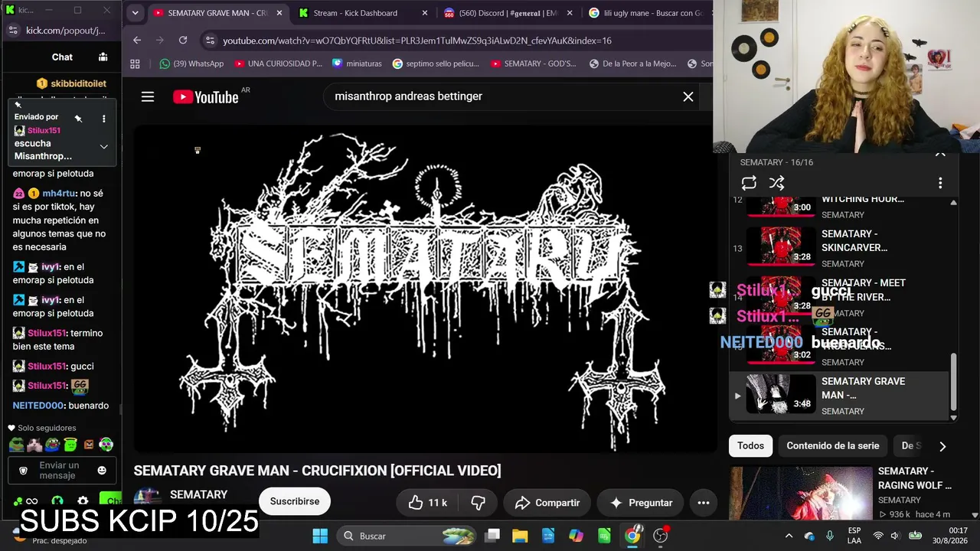
Task: Play SEMATARY - SKINCARVER from the playlist
Action: pos(840,249)
